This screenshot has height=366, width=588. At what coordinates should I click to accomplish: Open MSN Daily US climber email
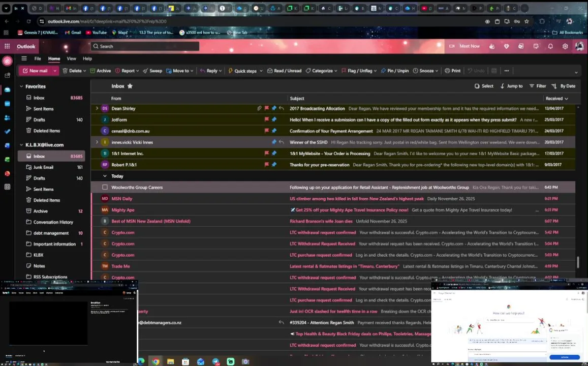[333, 199]
